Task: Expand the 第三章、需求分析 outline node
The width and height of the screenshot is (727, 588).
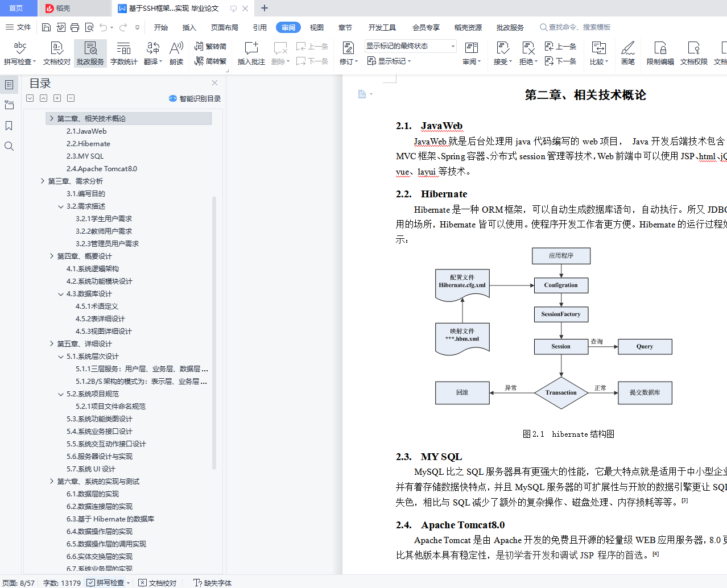Action: click(43, 181)
